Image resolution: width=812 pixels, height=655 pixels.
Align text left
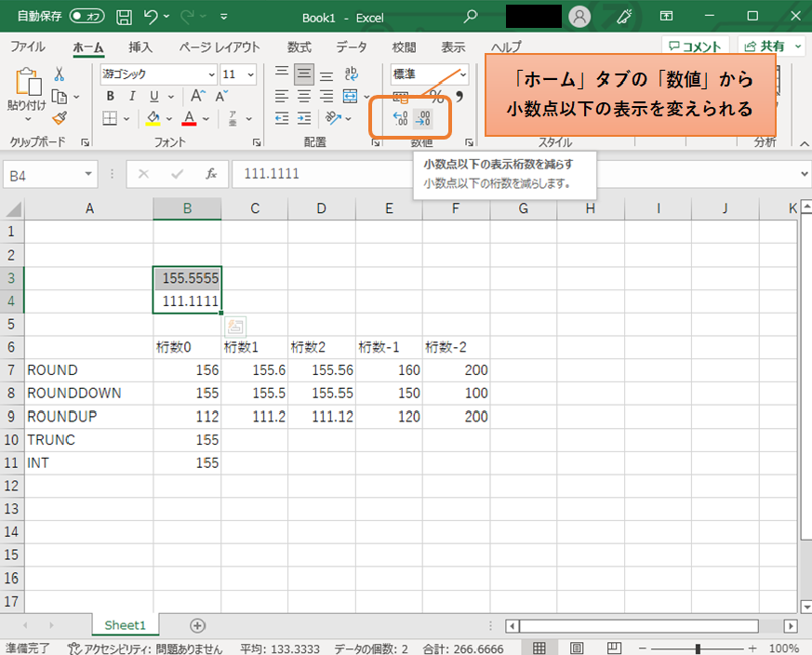282,97
